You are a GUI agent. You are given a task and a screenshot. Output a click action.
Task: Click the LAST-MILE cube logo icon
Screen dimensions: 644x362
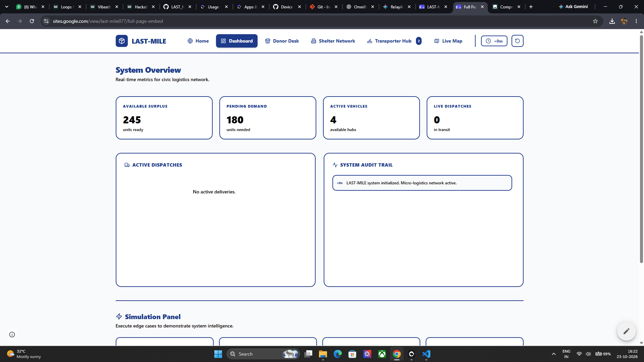point(121,41)
